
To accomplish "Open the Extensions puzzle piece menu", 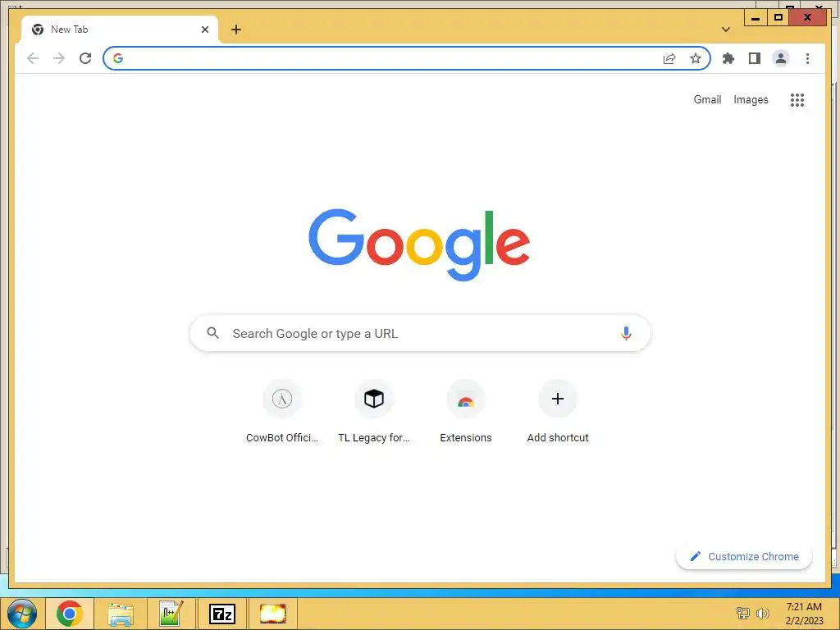I will tap(728, 58).
